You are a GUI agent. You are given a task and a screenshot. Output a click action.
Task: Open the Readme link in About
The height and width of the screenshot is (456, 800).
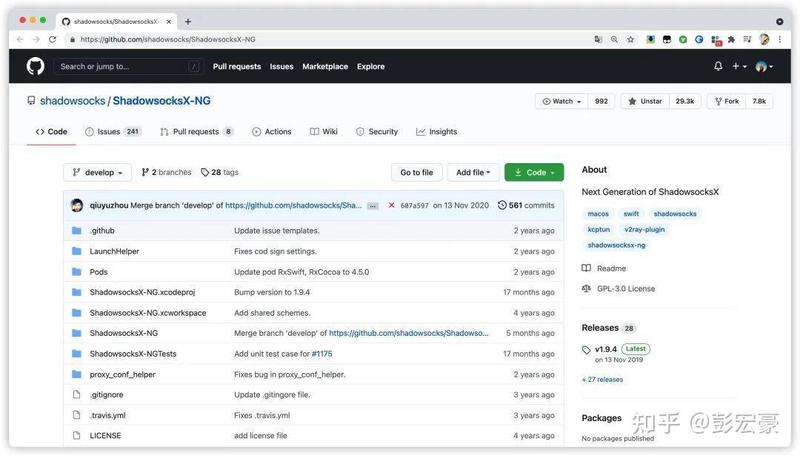pos(604,268)
